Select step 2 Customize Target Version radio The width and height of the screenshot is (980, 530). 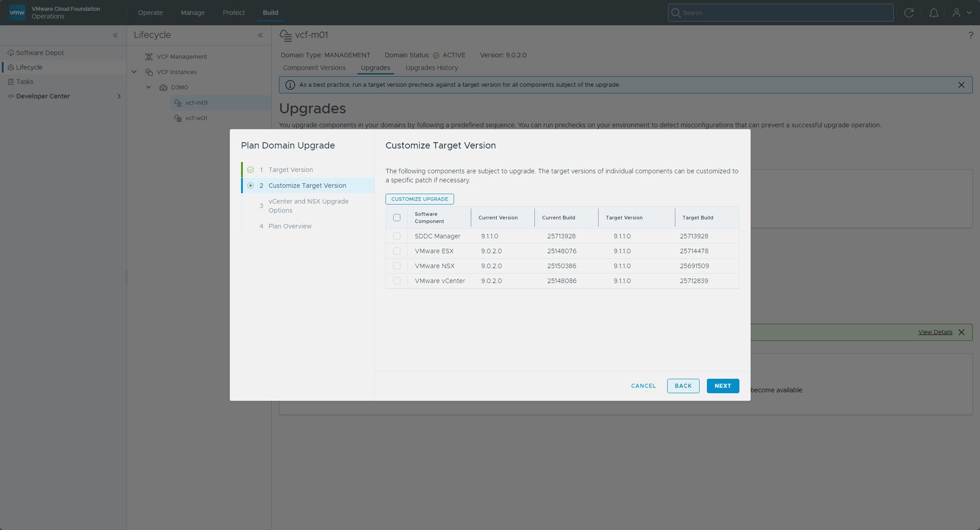pos(251,186)
